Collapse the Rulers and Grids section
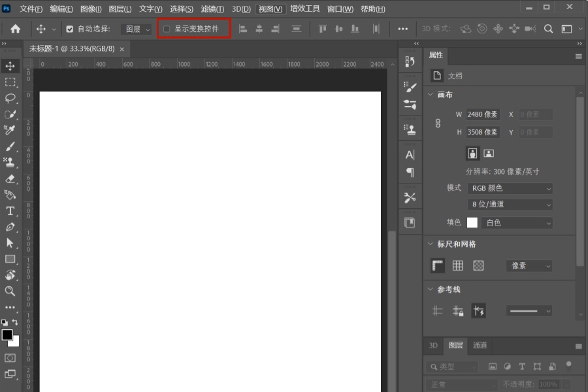588x392 pixels. [431, 244]
